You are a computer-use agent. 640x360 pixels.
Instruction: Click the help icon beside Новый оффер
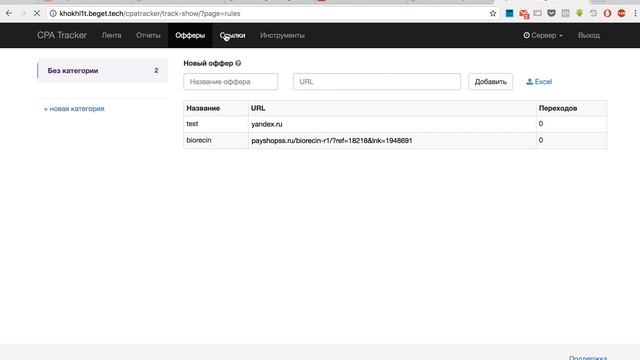point(238,63)
